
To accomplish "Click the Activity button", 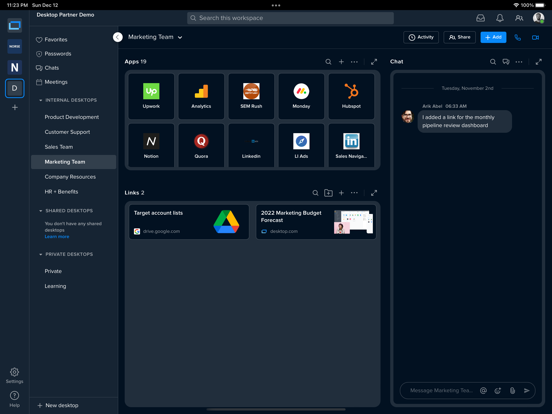I will tap(421, 37).
